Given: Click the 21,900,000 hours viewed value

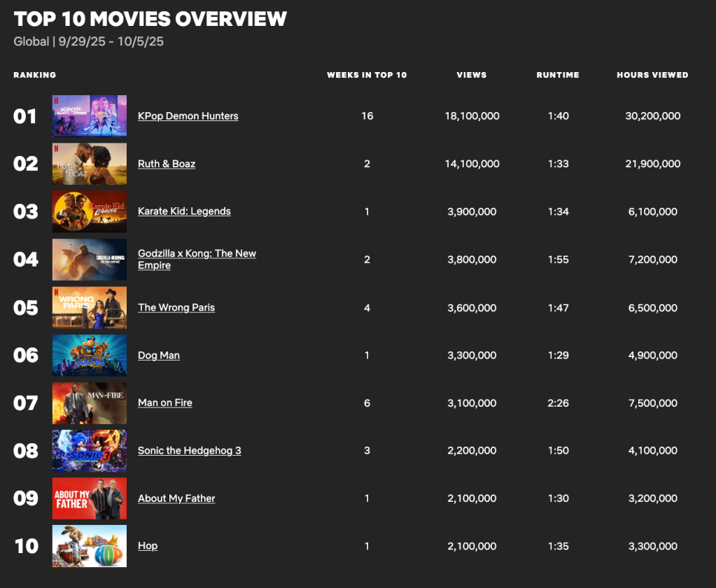Looking at the screenshot, I should 653,164.
